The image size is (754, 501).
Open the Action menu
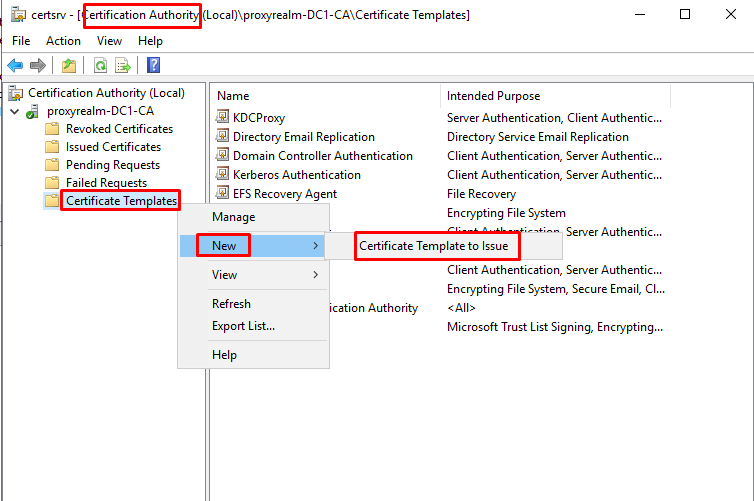click(x=63, y=41)
